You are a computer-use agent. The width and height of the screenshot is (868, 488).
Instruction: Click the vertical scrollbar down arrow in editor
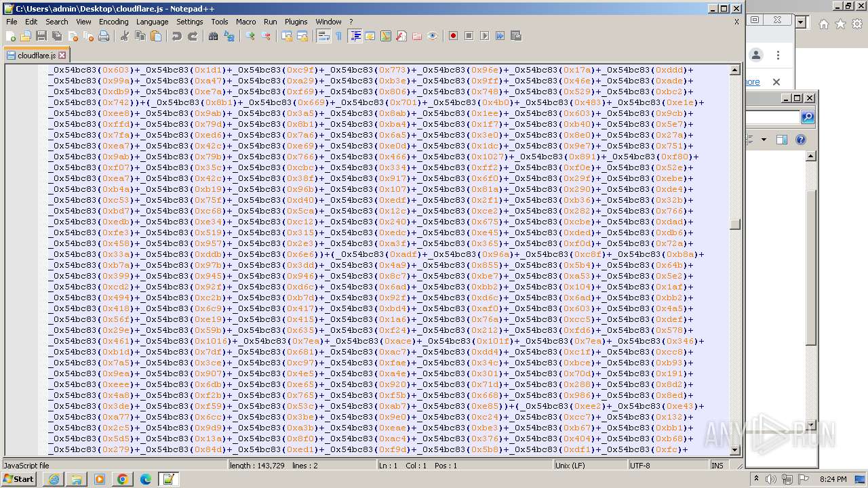(735, 450)
